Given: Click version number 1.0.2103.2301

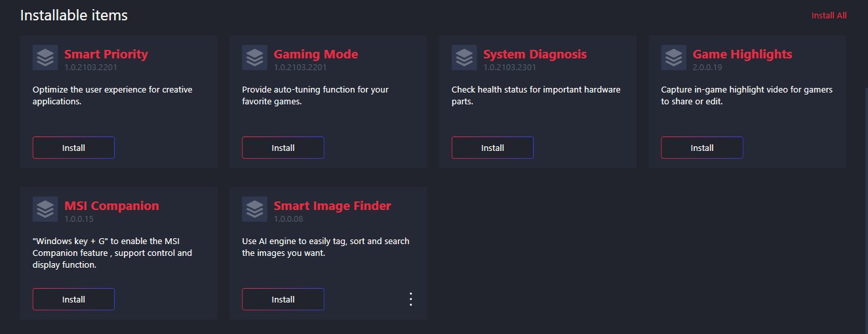Looking at the screenshot, I should pyautogui.click(x=510, y=67).
